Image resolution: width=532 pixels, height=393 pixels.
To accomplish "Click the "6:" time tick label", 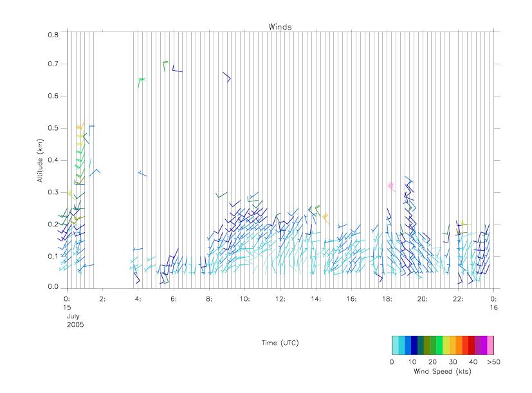I will tap(174, 299).
